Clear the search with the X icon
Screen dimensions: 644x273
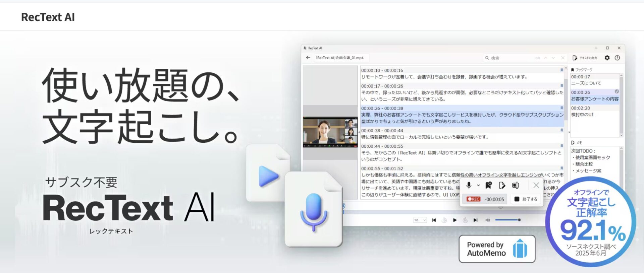point(563,58)
